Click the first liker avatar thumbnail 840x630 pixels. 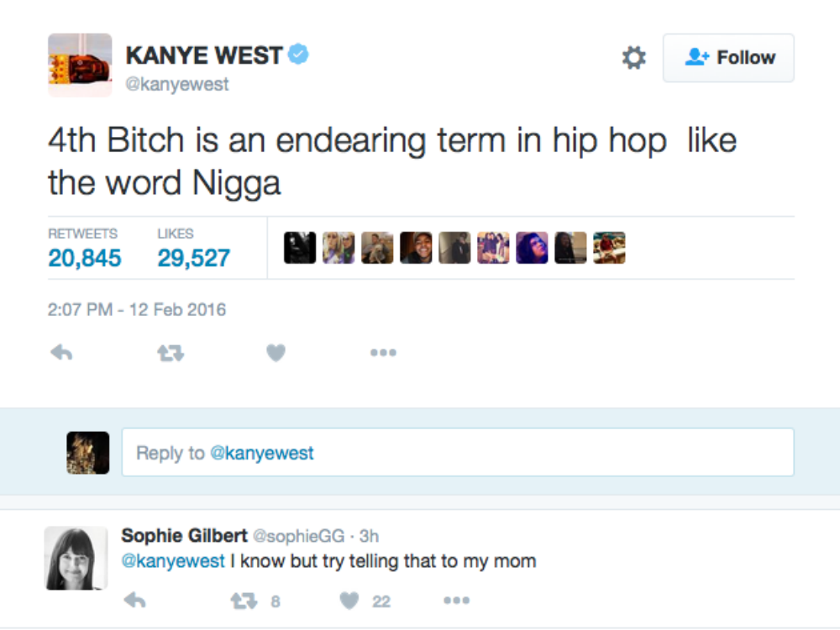pos(300,248)
